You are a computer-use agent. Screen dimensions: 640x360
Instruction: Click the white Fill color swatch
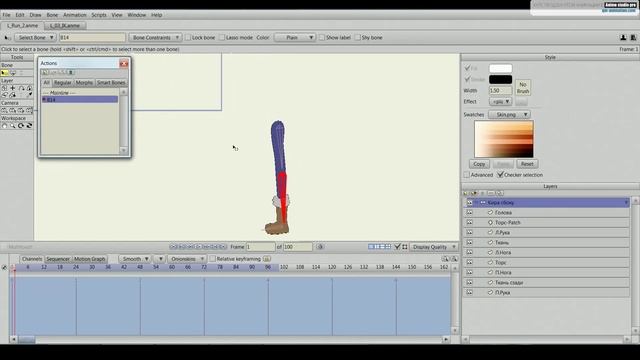click(x=500, y=68)
